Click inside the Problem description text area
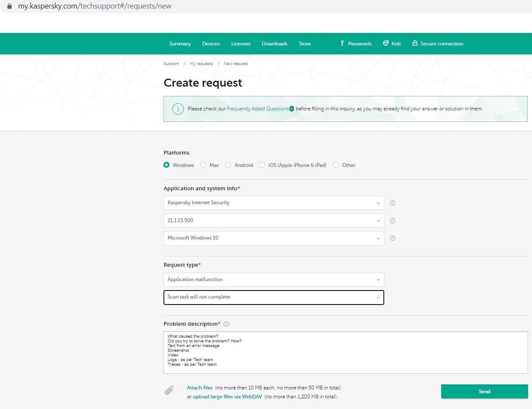Image resolution: width=532 pixels, height=409 pixels. coord(346,353)
